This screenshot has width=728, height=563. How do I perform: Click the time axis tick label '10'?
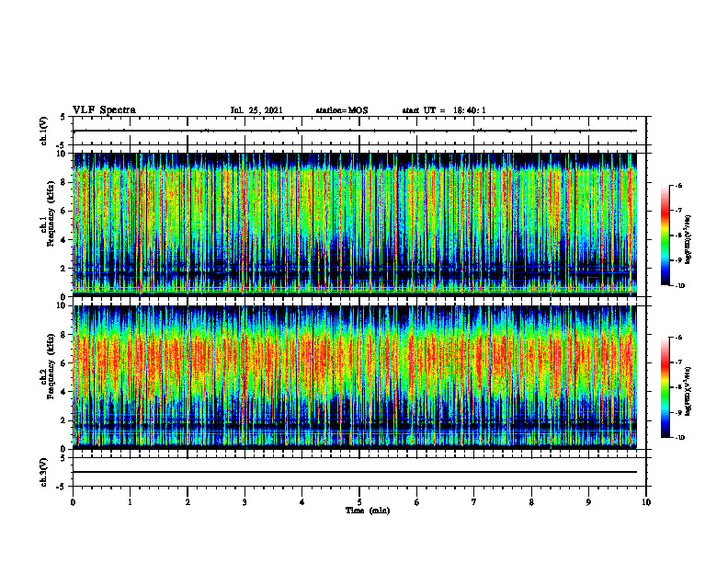click(646, 502)
